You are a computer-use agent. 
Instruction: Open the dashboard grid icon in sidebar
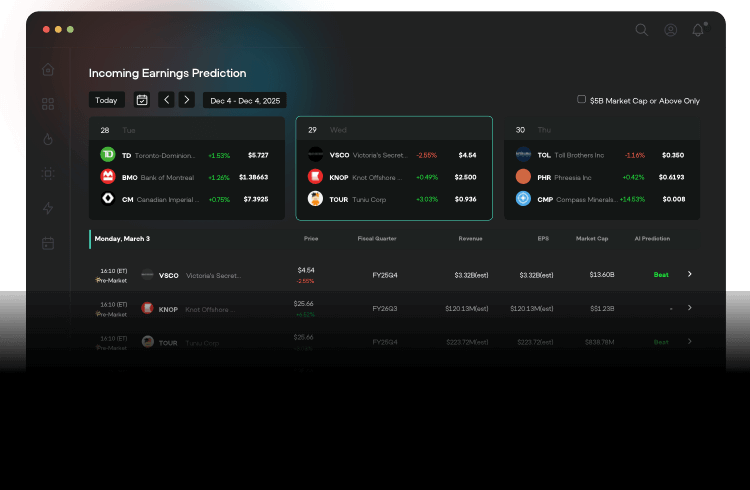coord(48,104)
